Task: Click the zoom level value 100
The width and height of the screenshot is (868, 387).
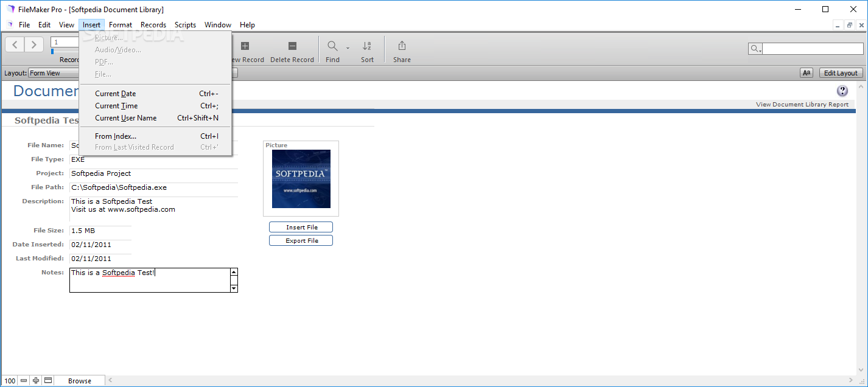Action: [10, 381]
